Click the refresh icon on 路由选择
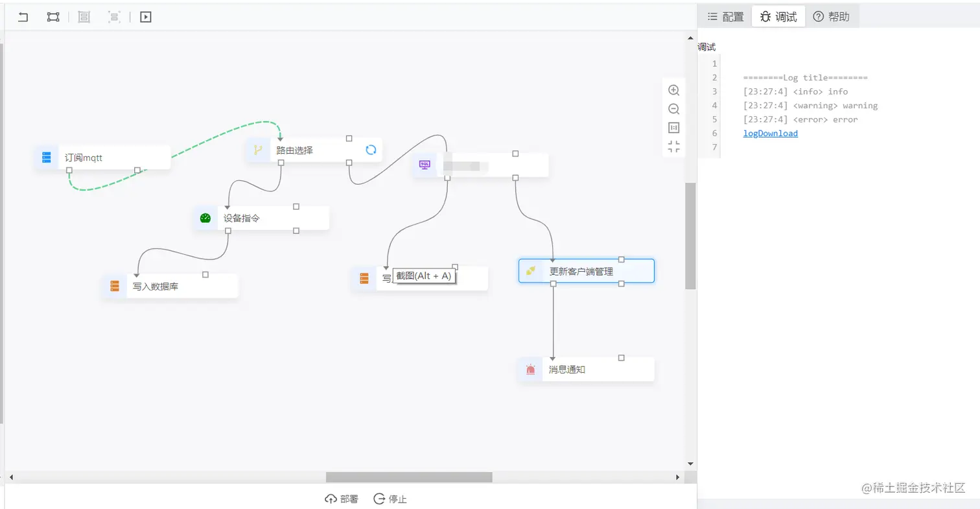The height and width of the screenshot is (509, 980). coord(371,150)
